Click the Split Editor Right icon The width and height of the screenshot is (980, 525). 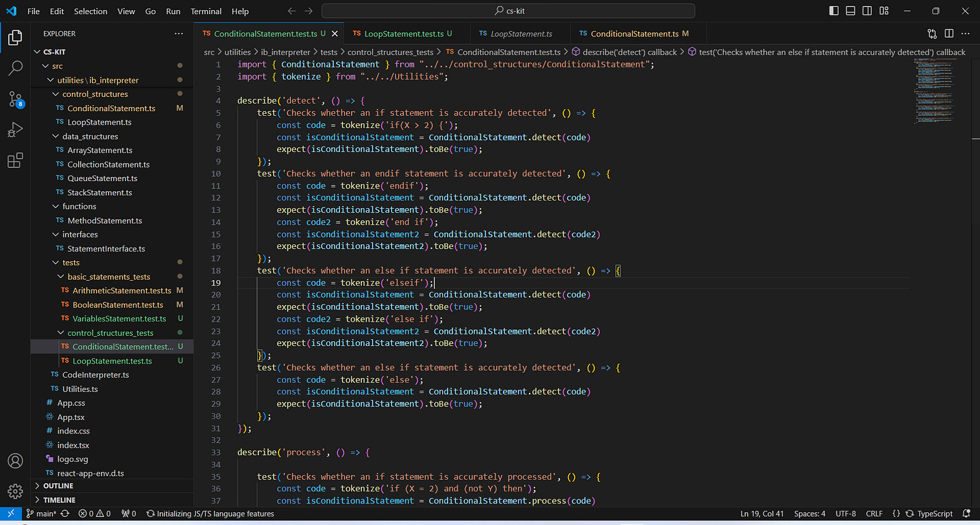pyautogui.click(x=948, y=34)
